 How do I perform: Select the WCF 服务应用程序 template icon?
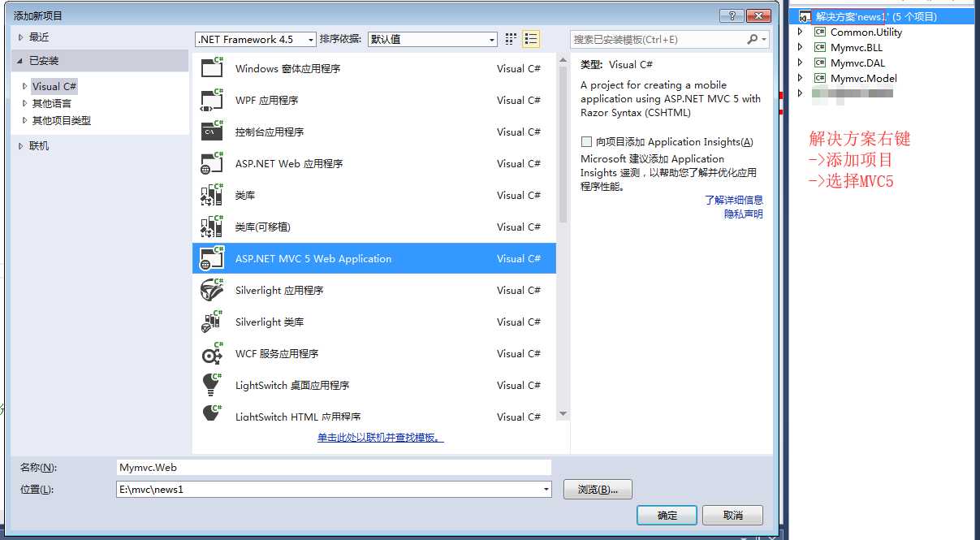point(212,353)
